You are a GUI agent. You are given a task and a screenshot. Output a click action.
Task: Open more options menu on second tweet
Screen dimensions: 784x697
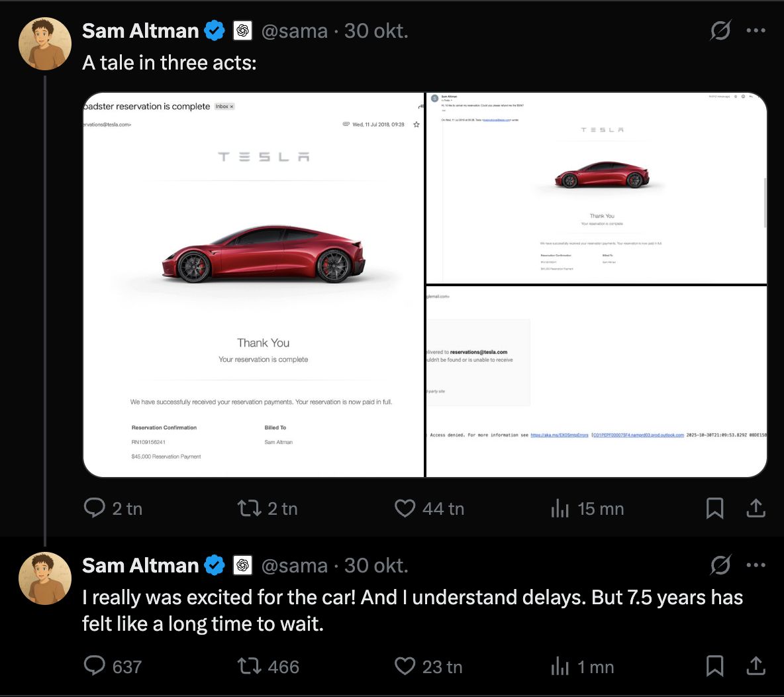(x=756, y=565)
